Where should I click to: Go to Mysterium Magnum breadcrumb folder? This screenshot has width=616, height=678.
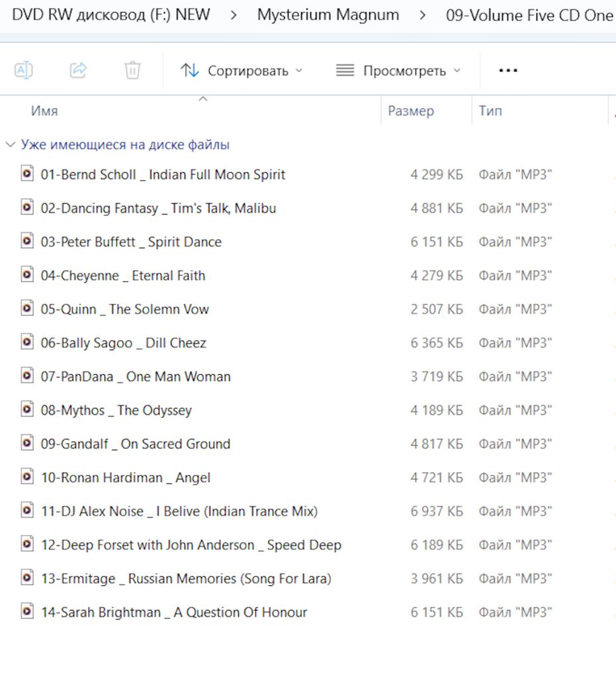328,15
